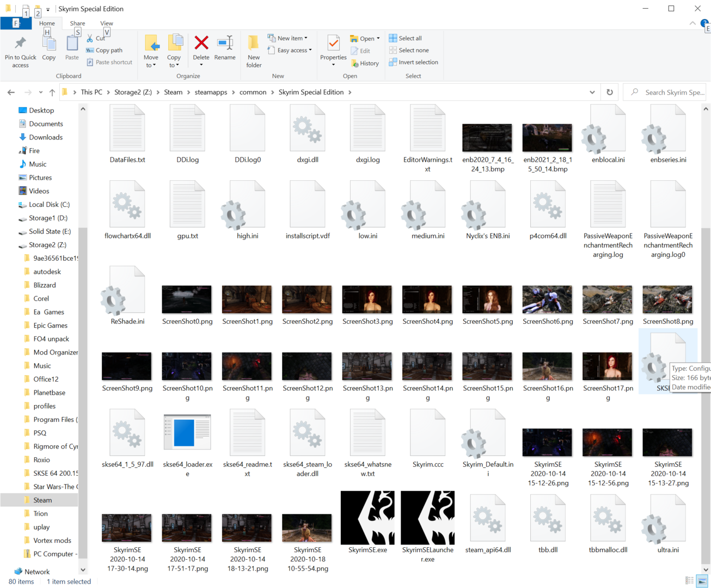The height and width of the screenshot is (588, 711).
Task: Select the ReShade.ini file
Action: point(127,296)
